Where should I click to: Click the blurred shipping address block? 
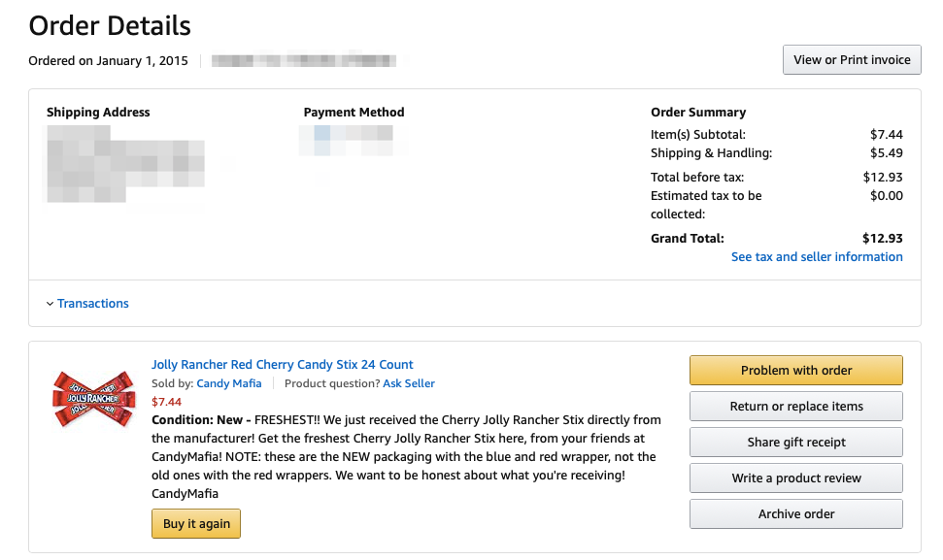pyautogui.click(x=125, y=163)
